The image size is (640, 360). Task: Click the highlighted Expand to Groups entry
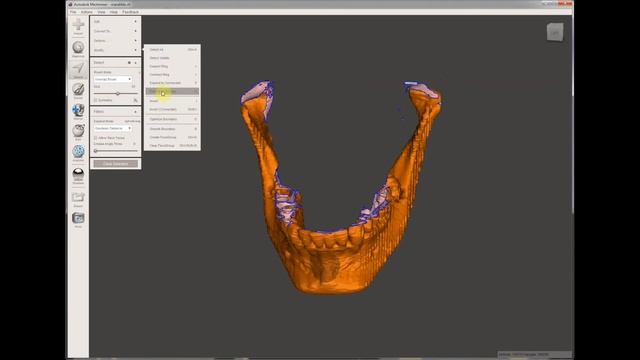[x=173, y=91]
